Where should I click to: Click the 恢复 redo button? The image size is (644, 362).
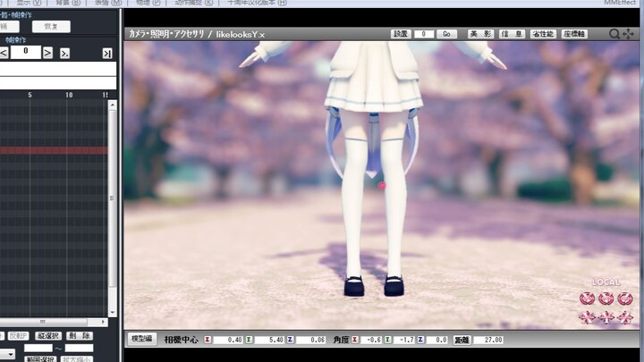click(51, 27)
